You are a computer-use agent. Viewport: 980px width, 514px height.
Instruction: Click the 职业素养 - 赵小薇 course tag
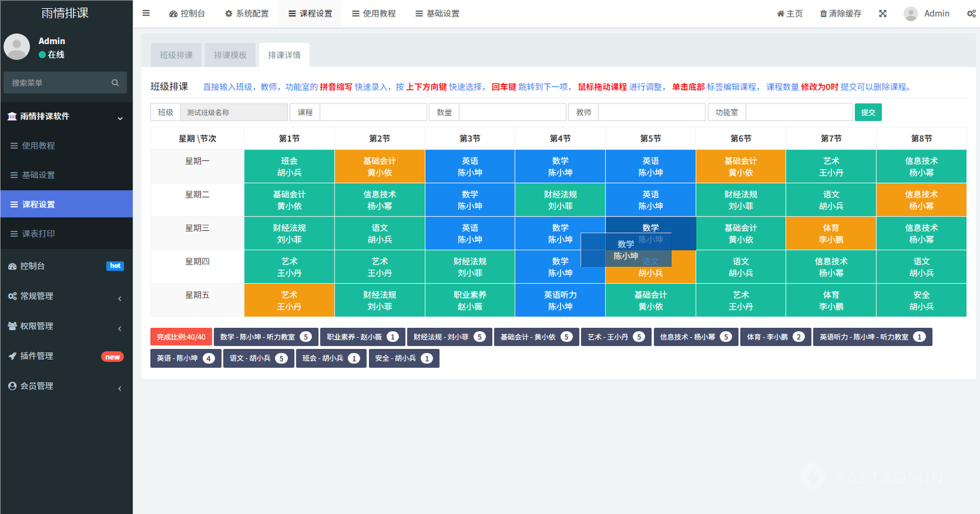[x=362, y=337]
